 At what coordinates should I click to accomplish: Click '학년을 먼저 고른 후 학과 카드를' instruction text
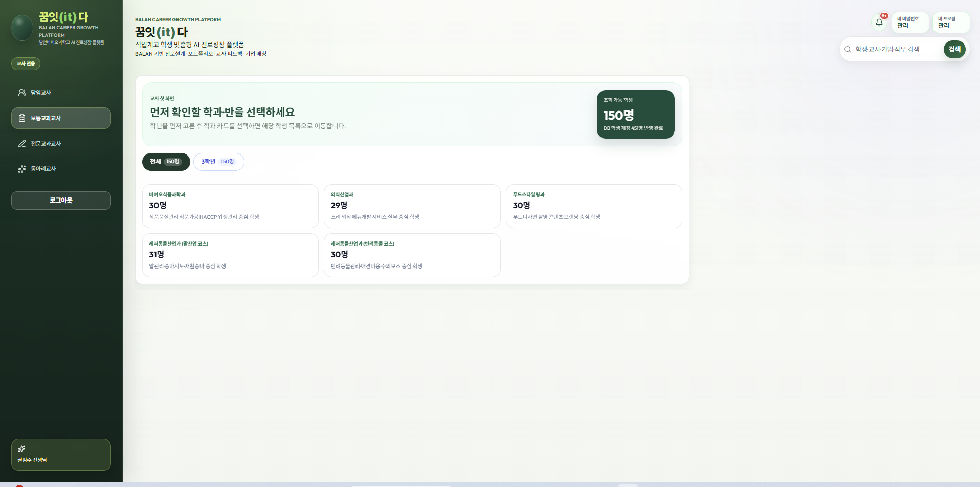pyautogui.click(x=248, y=126)
